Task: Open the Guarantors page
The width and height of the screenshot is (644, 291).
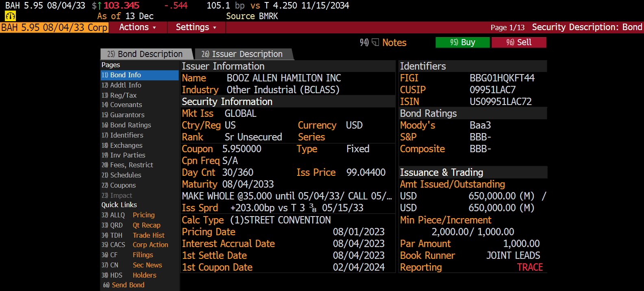Action: click(x=139, y=115)
